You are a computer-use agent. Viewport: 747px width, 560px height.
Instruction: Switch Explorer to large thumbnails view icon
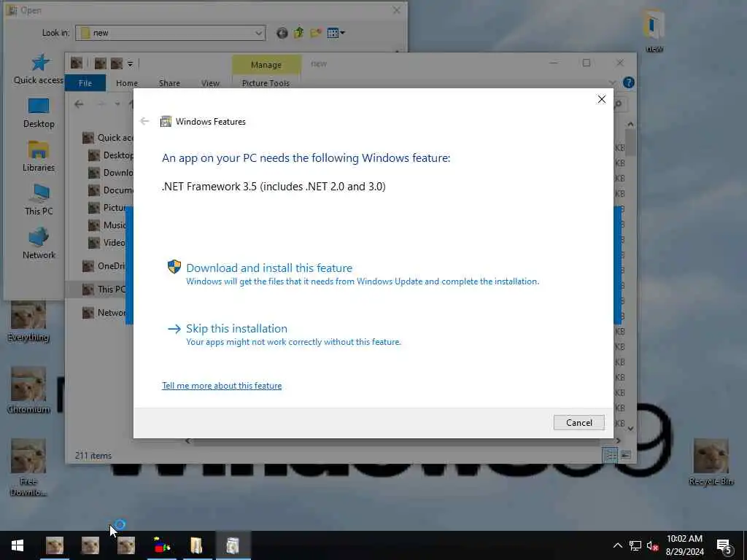click(625, 455)
